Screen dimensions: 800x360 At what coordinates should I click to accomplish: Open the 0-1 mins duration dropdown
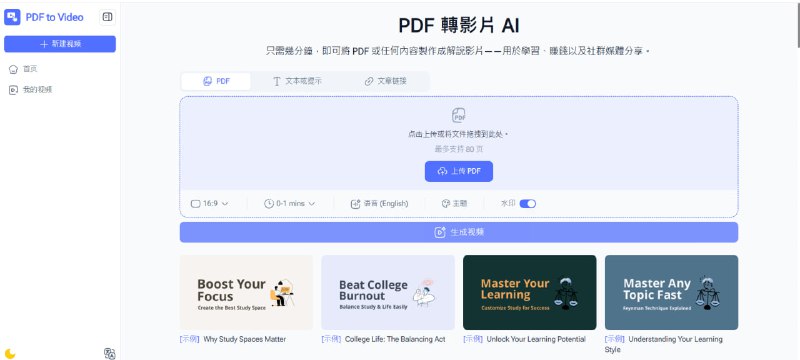[289, 203]
